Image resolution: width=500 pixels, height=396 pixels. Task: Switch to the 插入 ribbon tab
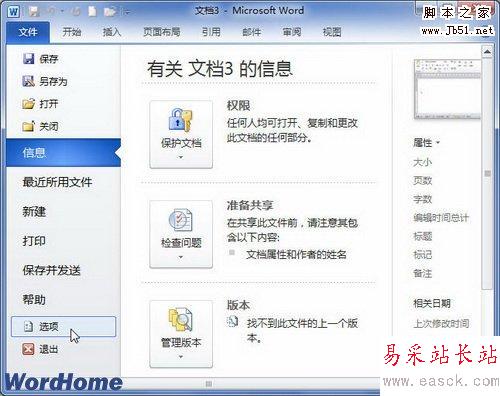[112, 32]
